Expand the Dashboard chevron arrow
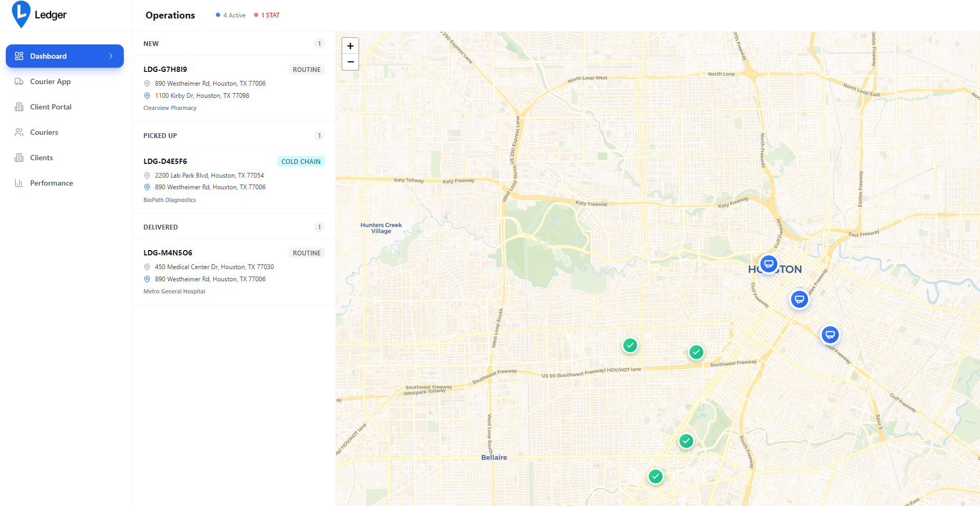This screenshot has width=980, height=506. pos(111,56)
